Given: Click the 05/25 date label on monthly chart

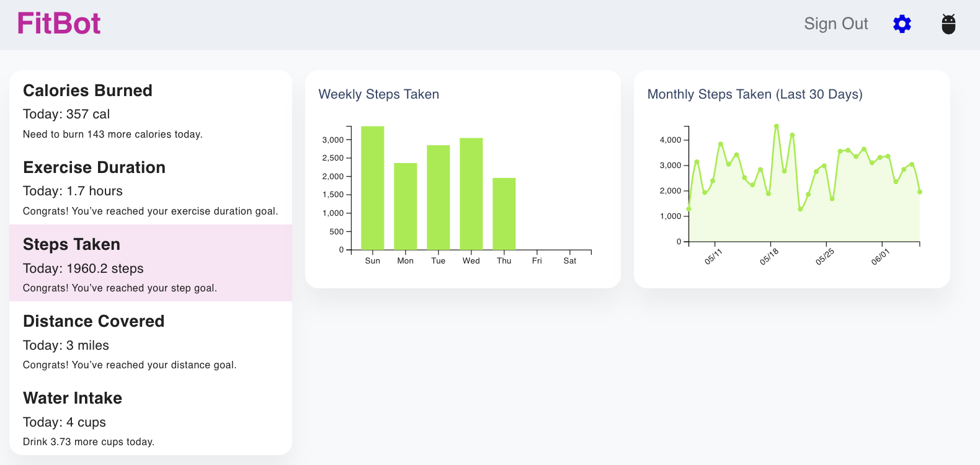Looking at the screenshot, I should 824,257.
